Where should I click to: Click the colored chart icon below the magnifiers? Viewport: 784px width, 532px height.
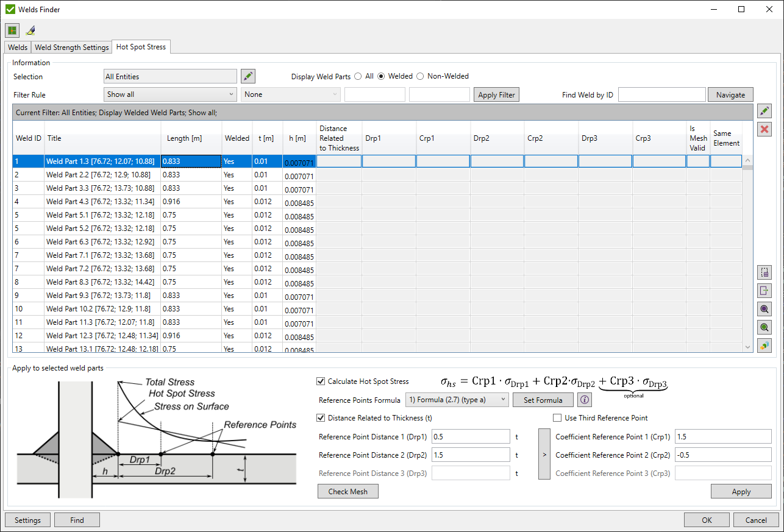tap(764, 346)
